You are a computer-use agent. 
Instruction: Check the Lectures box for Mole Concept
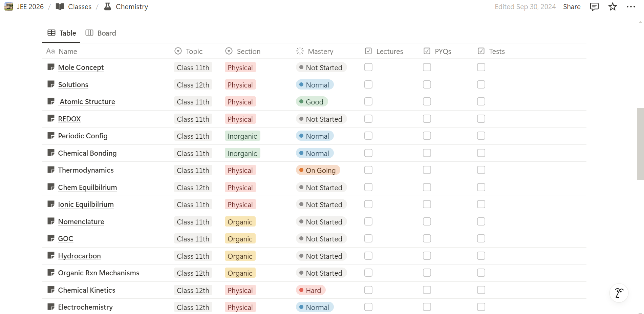click(x=368, y=67)
